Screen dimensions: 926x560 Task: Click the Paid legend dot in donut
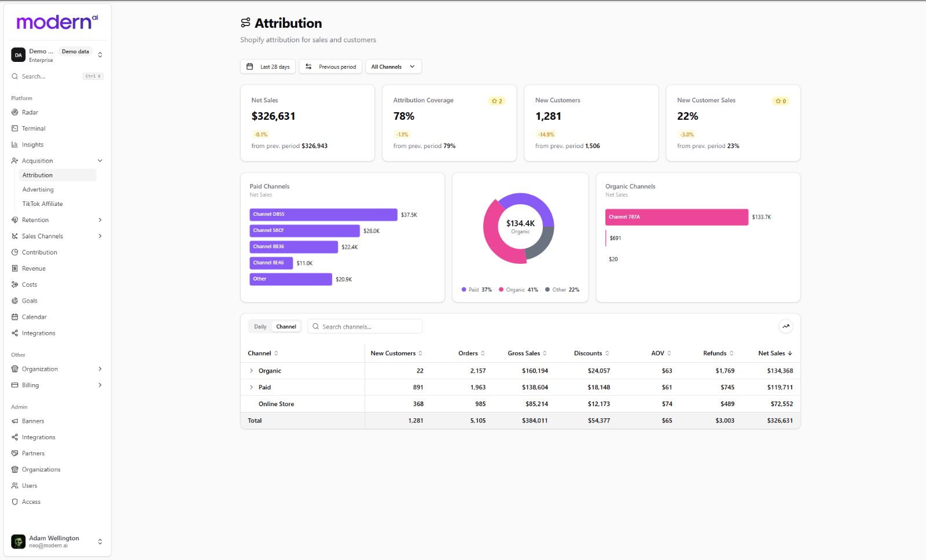[x=464, y=290]
